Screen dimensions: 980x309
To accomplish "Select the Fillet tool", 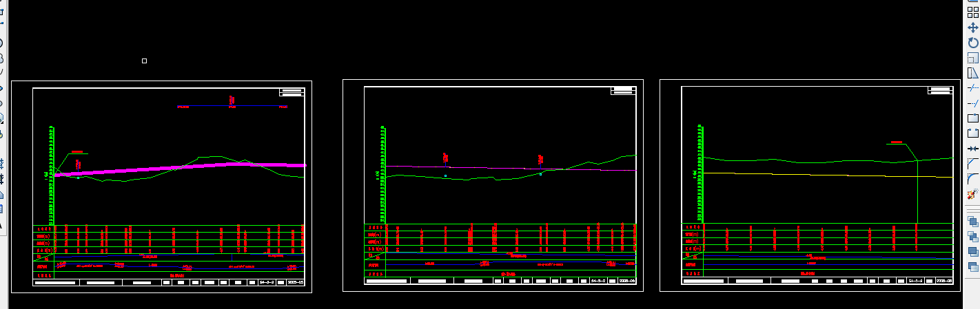I will click(973, 179).
